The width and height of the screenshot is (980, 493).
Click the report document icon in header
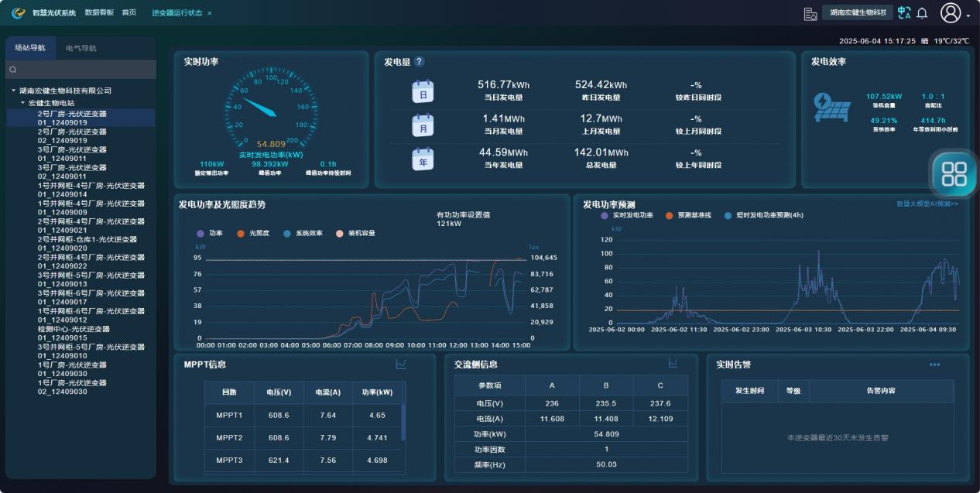(810, 13)
